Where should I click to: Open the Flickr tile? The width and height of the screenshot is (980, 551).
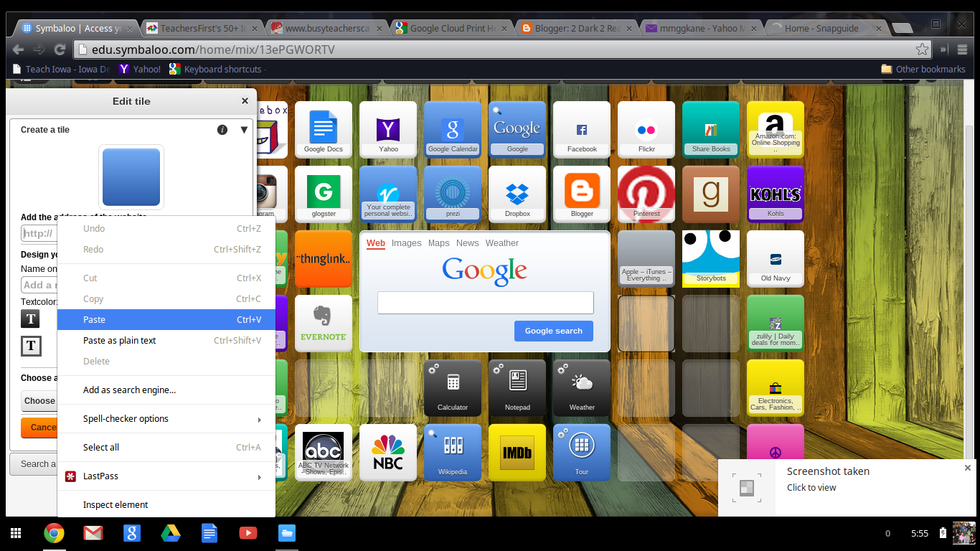(x=646, y=130)
